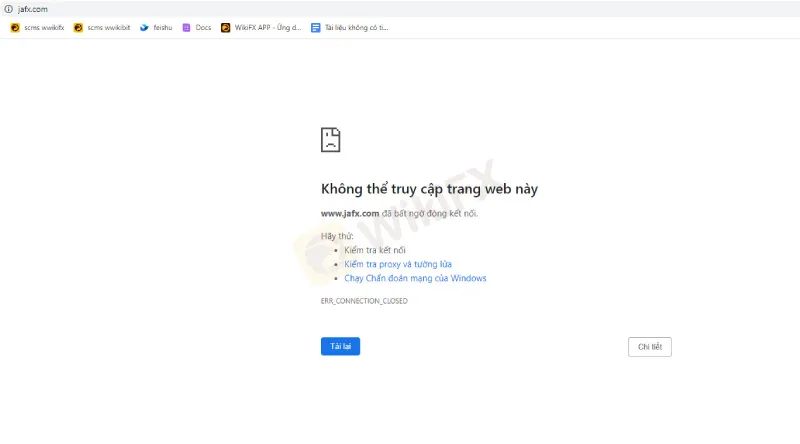Click the blue Tải lại reload button
The width and height of the screenshot is (800, 444).
[x=340, y=347]
